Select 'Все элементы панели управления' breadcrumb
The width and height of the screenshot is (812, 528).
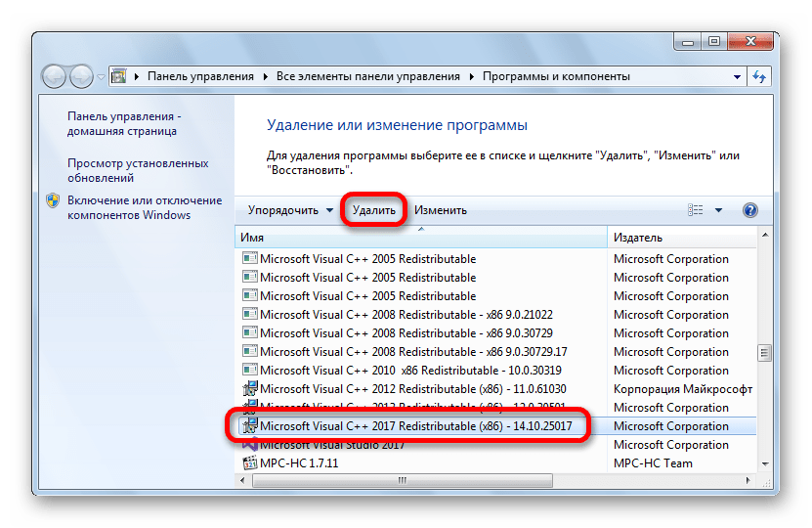[367, 76]
